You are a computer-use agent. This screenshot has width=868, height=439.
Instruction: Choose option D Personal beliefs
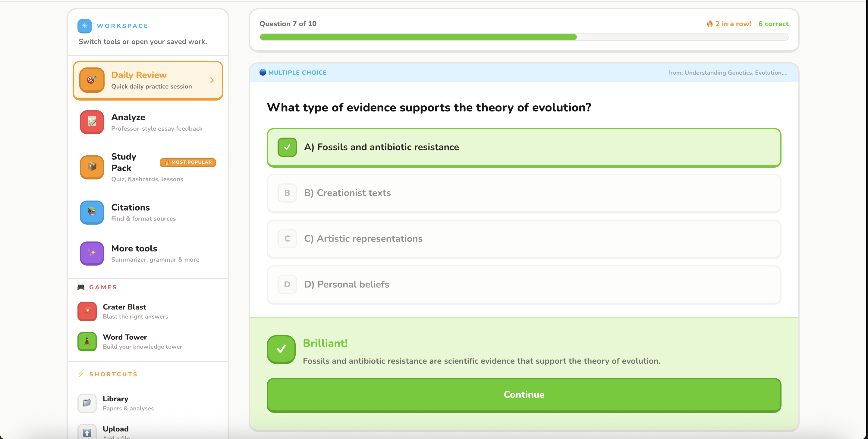(524, 285)
